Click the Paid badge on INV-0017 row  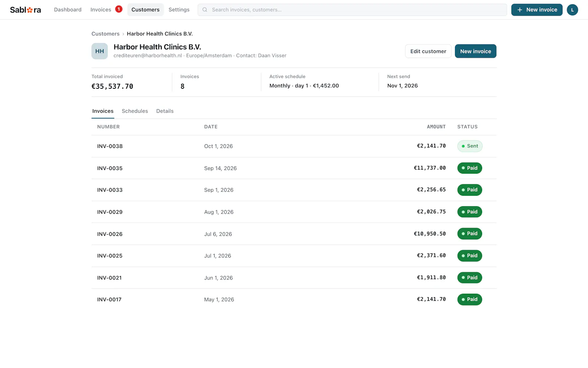[x=470, y=300]
